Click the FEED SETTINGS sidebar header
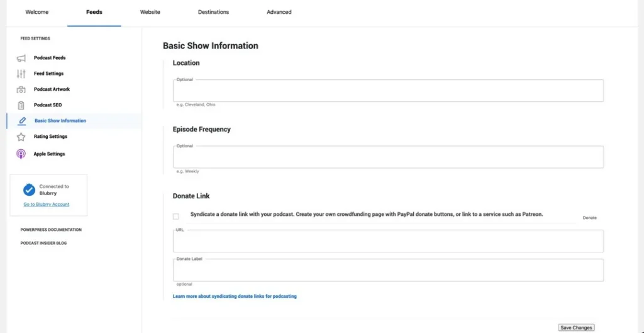This screenshot has height=333, width=644. pyautogui.click(x=35, y=38)
